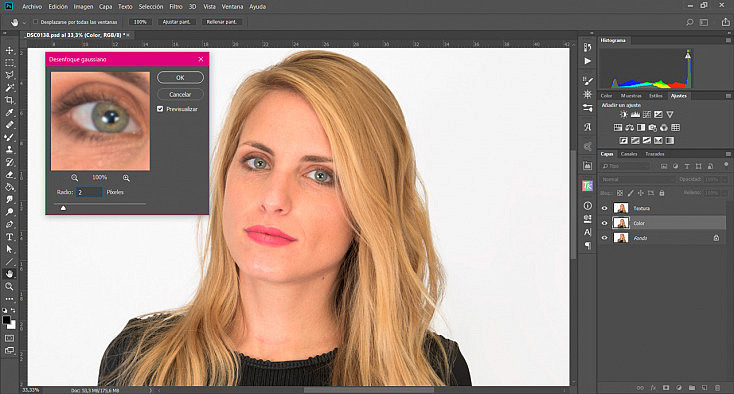The height and width of the screenshot is (394, 734).
Task: Click the Ajustar pant. button
Action: pos(176,22)
